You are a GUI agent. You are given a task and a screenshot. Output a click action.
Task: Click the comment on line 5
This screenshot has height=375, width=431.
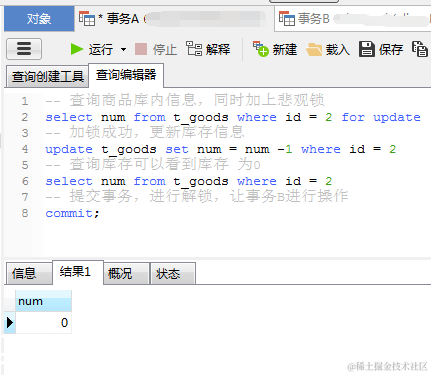click(x=153, y=164)
